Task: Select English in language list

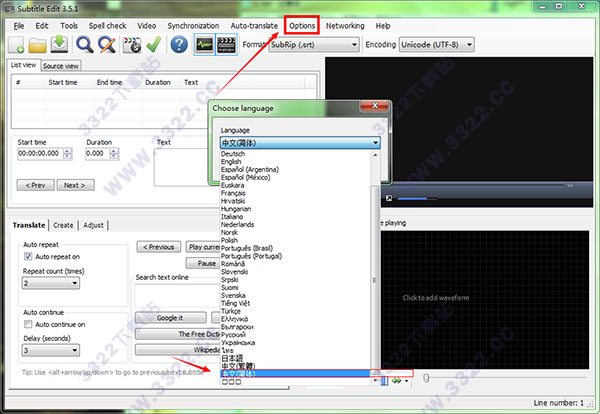Action: click(x=231, y=161)
